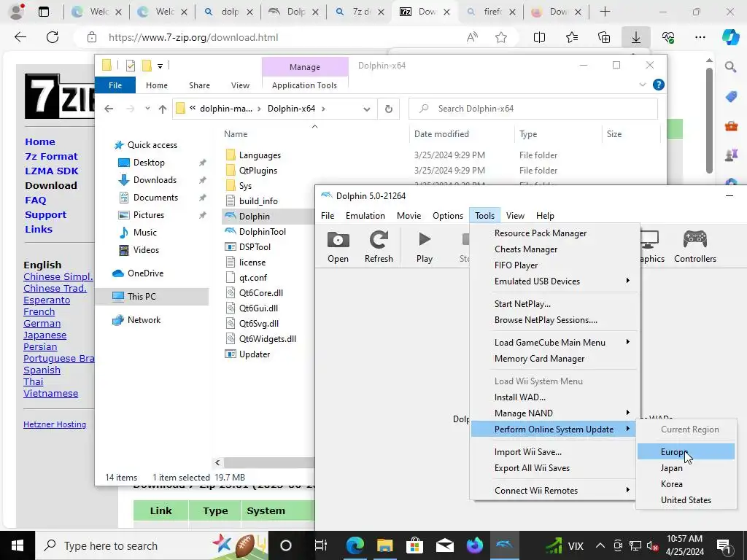Open the Options menu in Dolphin

pos(447,216)
